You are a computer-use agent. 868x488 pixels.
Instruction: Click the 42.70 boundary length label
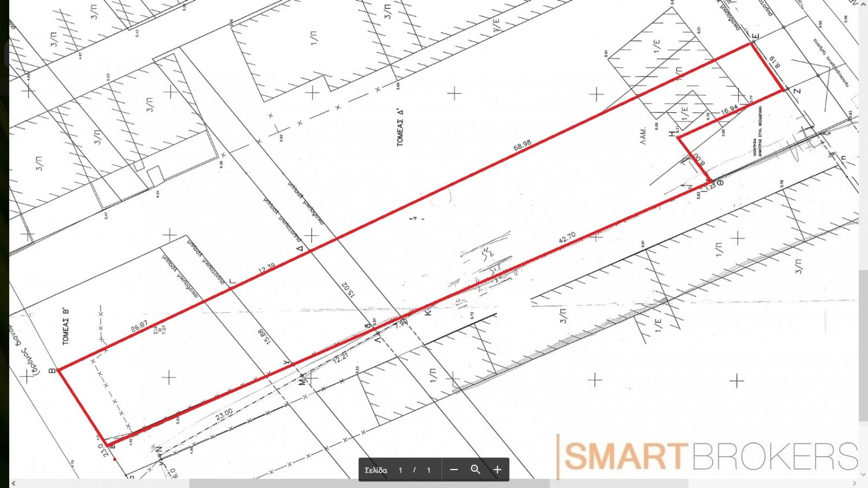tap(567, 238)
